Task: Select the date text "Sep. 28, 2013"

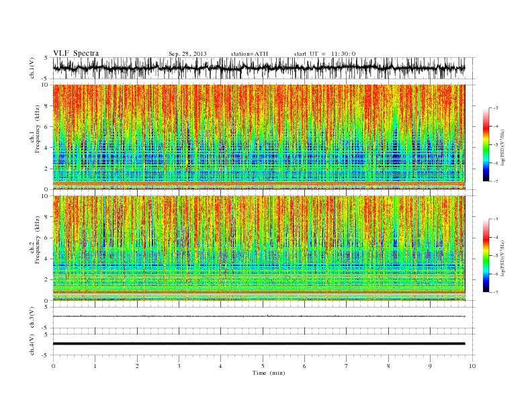Action: tap(187, 54)
